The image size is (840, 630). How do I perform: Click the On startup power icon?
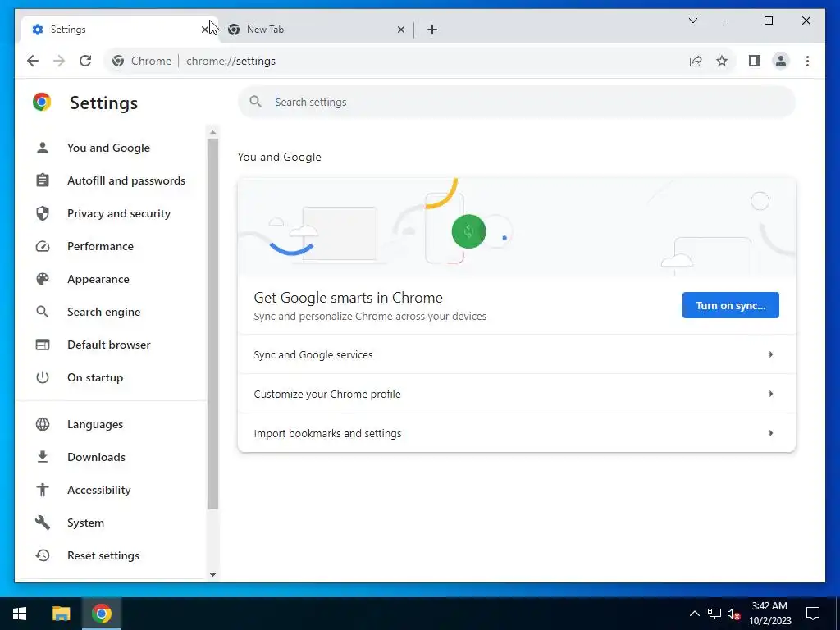click(x=43, y=377)
